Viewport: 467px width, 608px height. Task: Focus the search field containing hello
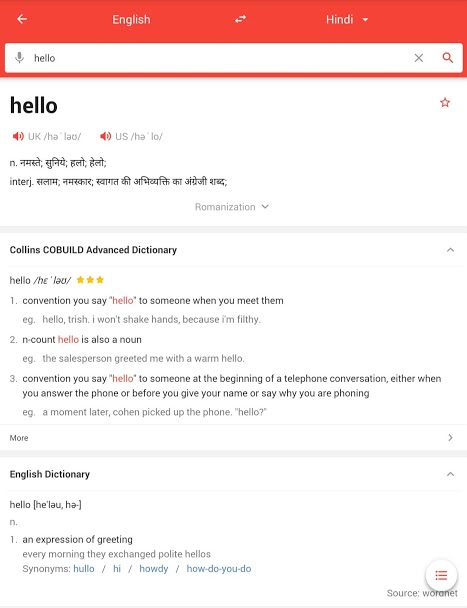tap(219, 58)
